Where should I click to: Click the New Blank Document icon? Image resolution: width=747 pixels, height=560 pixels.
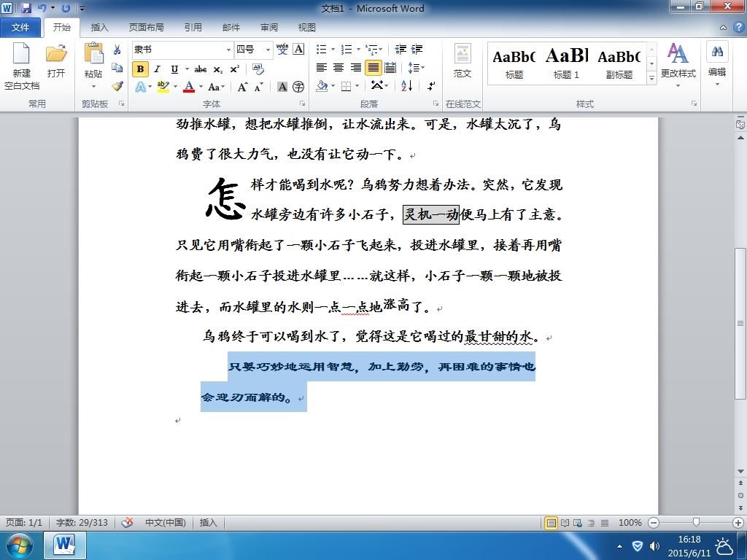(x=21, y=52)
